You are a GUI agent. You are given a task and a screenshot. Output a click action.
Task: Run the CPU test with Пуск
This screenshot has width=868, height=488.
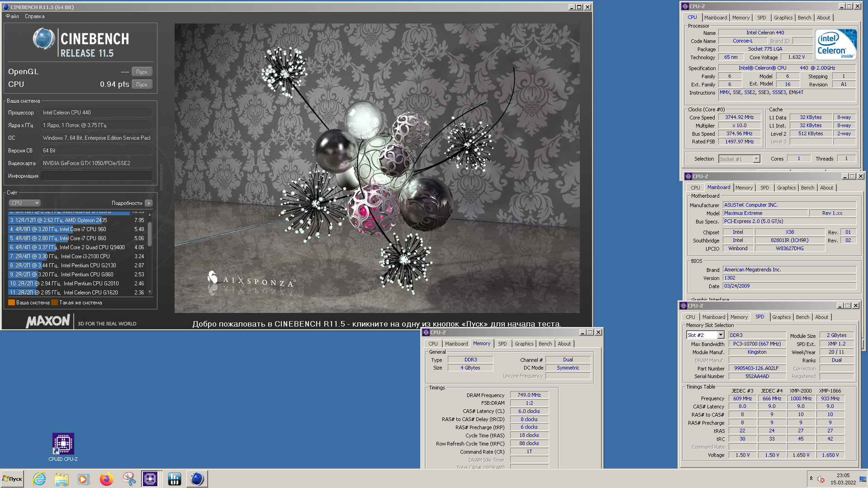click(x=142, y=85)
